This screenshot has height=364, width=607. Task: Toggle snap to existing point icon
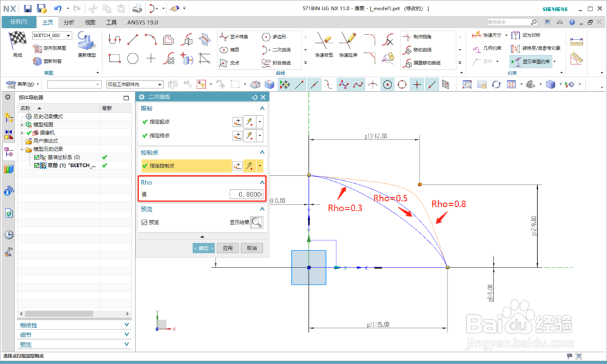tap(417, 84)
